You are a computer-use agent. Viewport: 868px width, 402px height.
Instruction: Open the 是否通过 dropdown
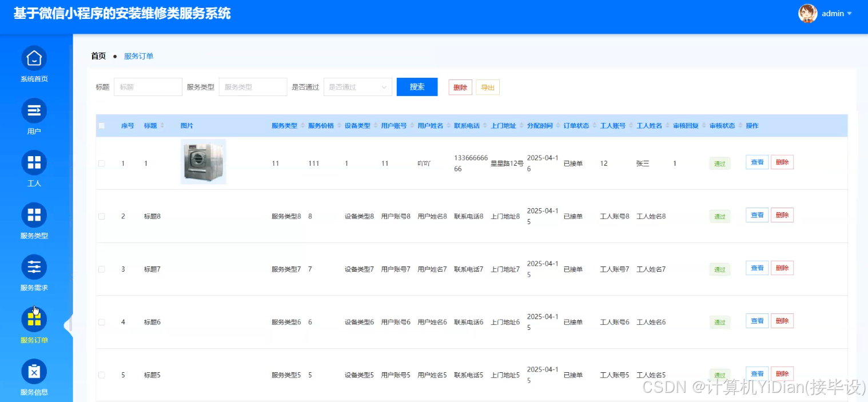pos(357,86)
